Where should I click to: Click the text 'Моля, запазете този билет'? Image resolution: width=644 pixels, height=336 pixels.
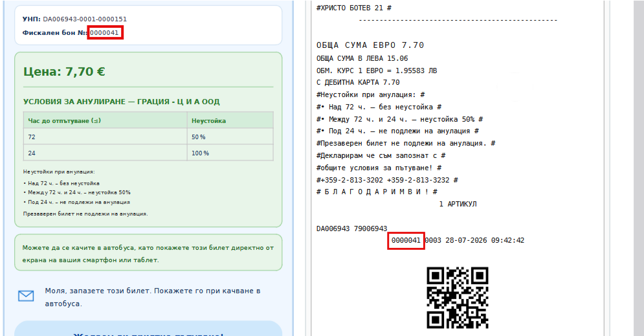152,297
